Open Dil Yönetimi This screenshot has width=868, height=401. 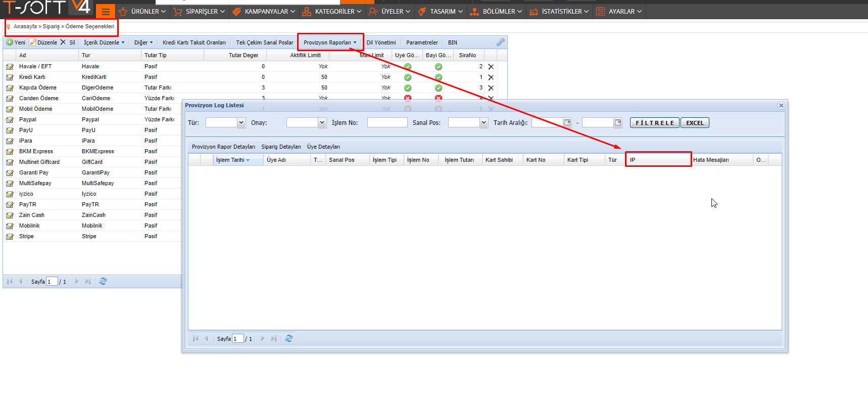381,42
